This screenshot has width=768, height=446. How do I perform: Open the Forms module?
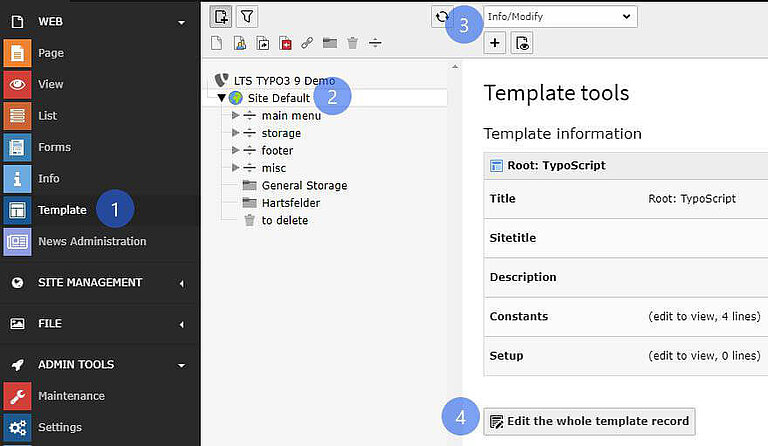[17, 147]
